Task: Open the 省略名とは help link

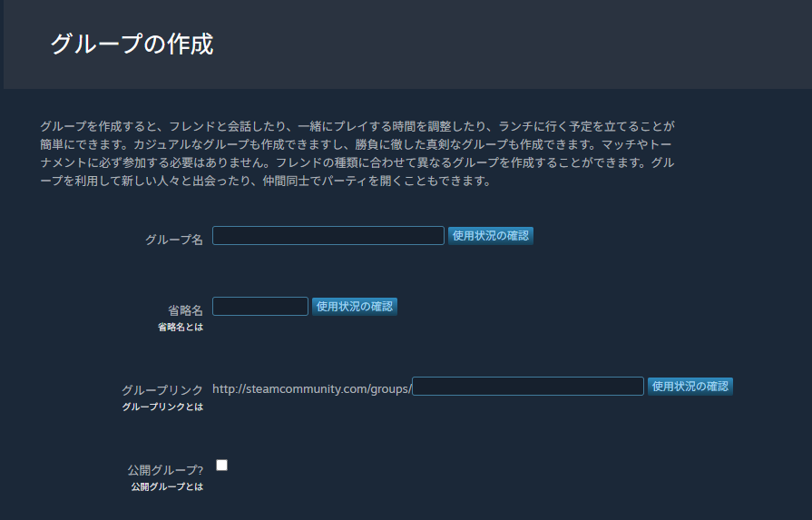Action: coord(181,327)
